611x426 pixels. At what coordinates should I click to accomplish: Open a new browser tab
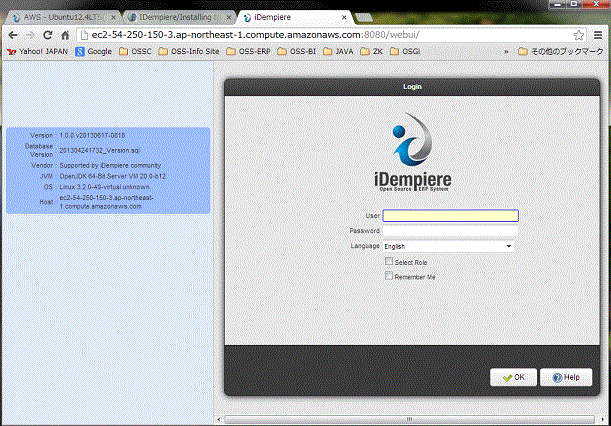point(364,18)
